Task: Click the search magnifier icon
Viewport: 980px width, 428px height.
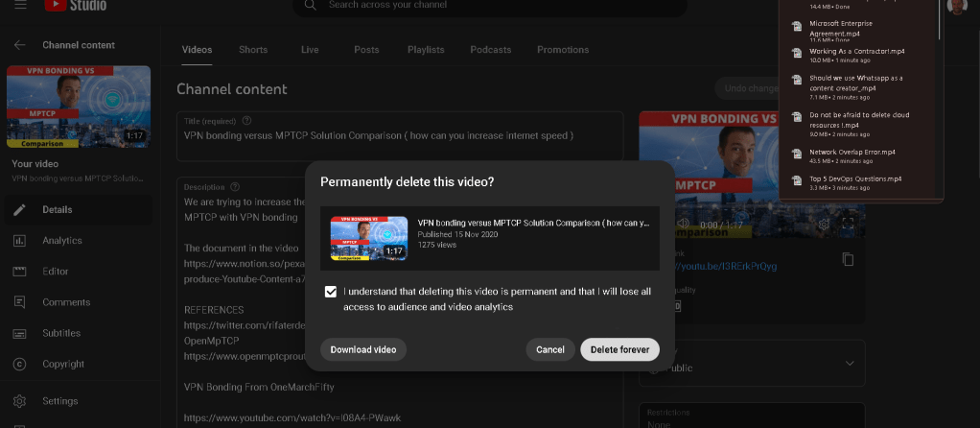Action: click(x=310, y=5)
